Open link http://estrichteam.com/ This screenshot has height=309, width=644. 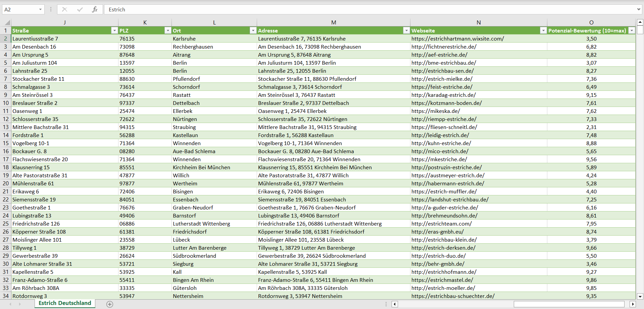pyautogui.click(x=441, y=224)
